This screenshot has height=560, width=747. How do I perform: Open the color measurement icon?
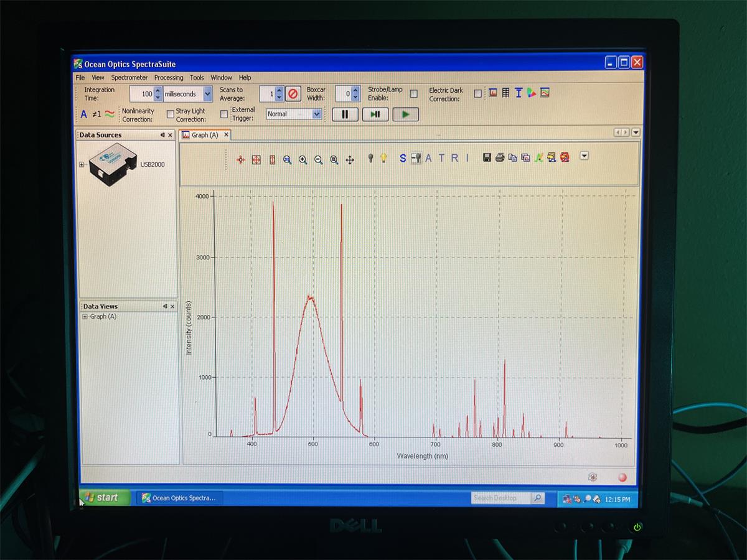tap(532, 93)
